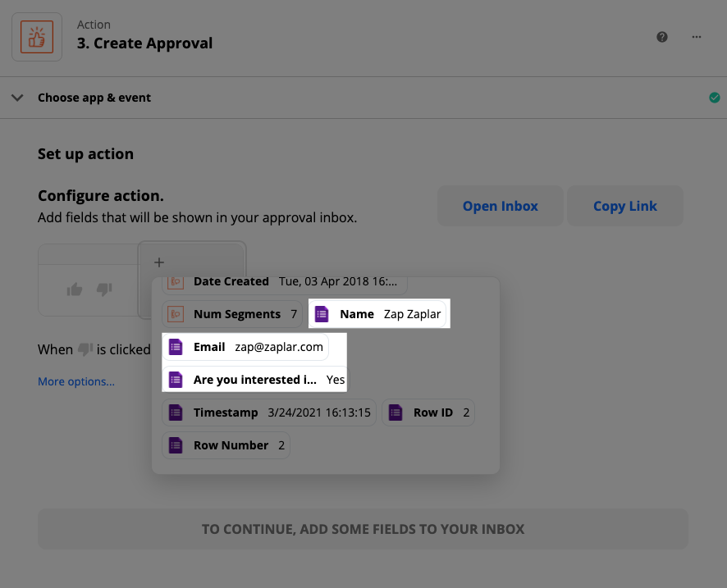Image resolution: width=727 pixels, height=588 pixels.
Task: Click the green completed checkmark icon
Action: tap(715, 98)
